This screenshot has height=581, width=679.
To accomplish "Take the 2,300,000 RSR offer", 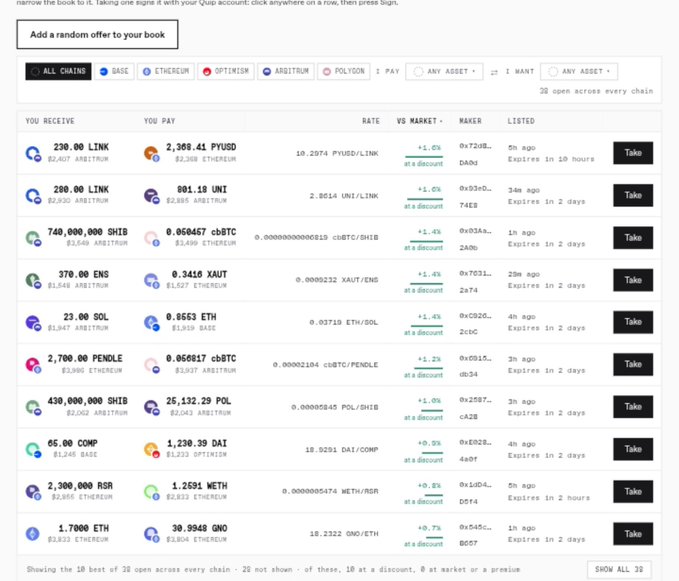I will (633, 492).
